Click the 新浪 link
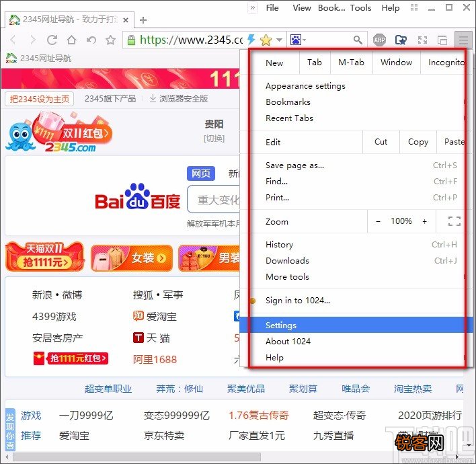Screen dimensions: 476x464 [x=42, y=295]
